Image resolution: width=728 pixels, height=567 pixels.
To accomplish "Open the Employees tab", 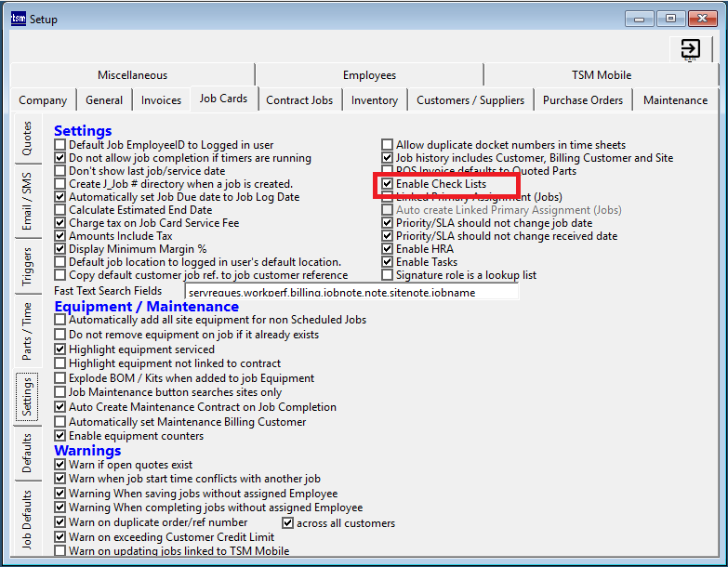I will (x=369, y=75).
